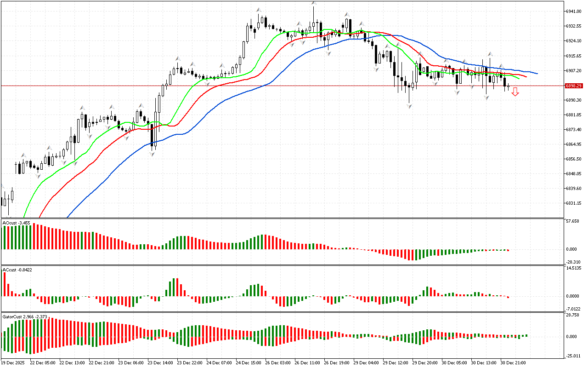The height and width of the screenshot is (368, 588).
Task: Click the current price label 6898.29
Action: 574,86
